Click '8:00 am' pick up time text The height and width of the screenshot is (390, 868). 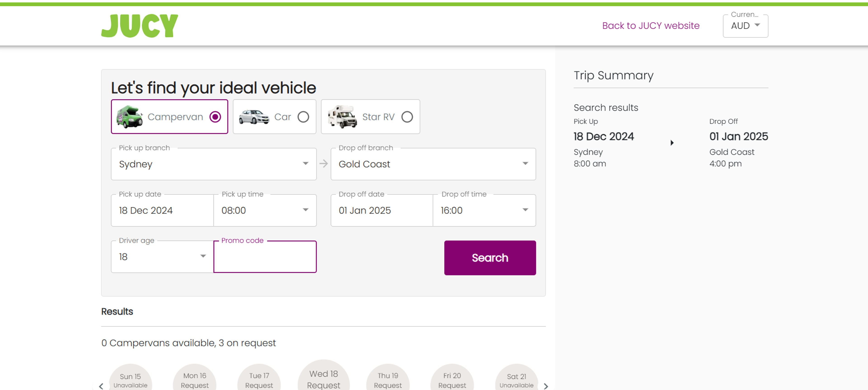pyautogui.click(x=590, y=163)
